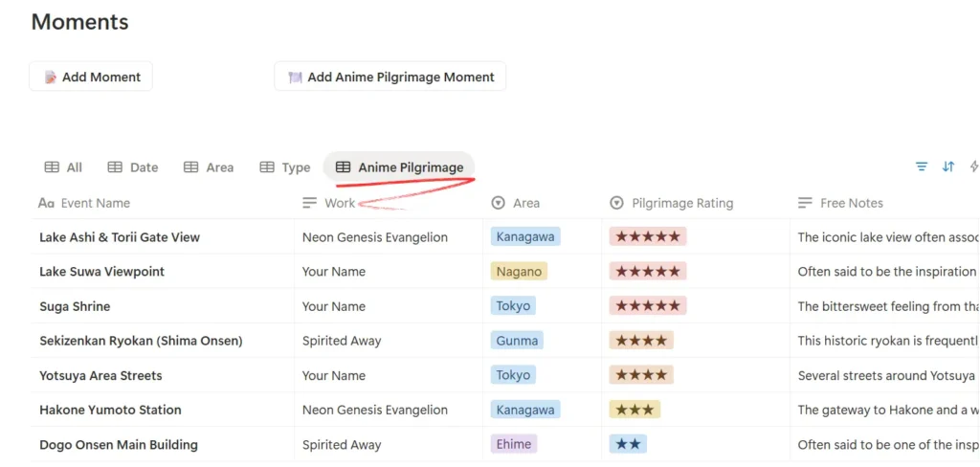Click the lightning automation icon
980x467 pixels.
(x=974, y=167)
